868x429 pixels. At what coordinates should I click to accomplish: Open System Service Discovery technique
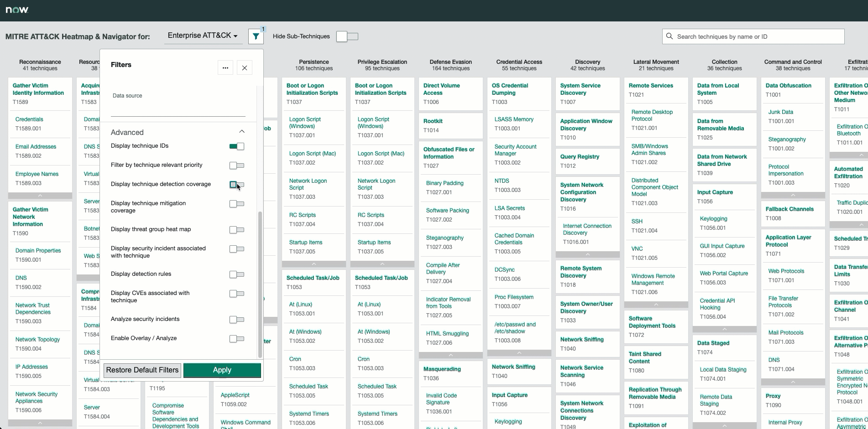580,89
